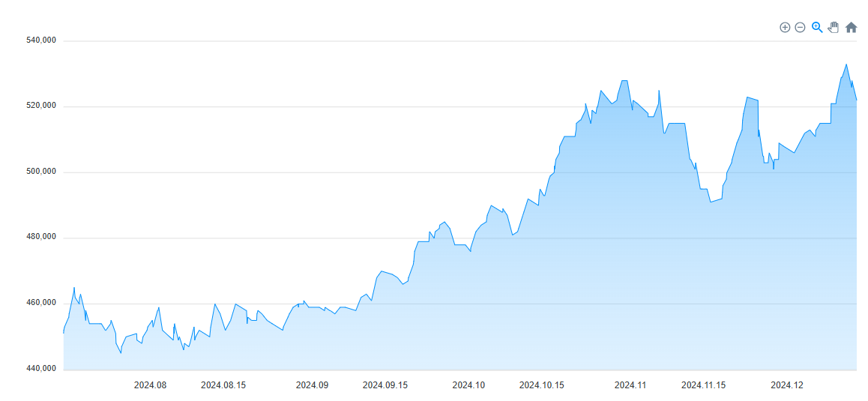Viewport: 868px width, 401px height.
Task: Click the 2024.08 x-axis date label
Action: [x=150, y=385]
